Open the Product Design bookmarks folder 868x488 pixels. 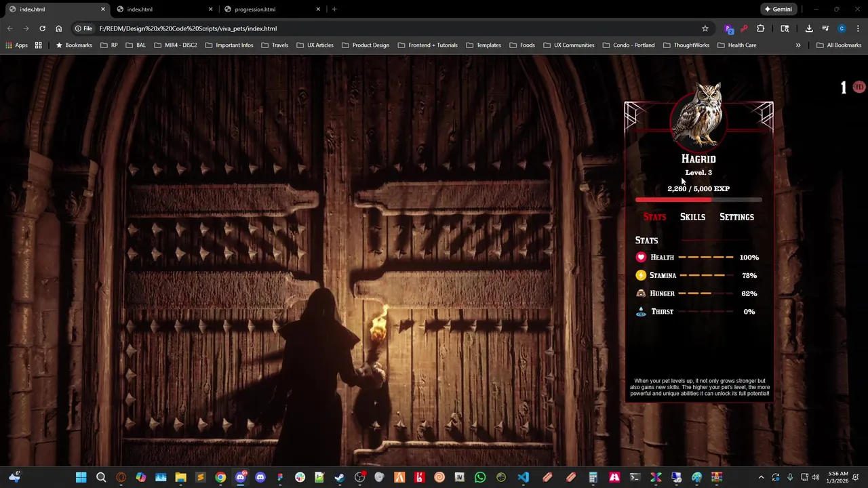(x=365, y=45)
